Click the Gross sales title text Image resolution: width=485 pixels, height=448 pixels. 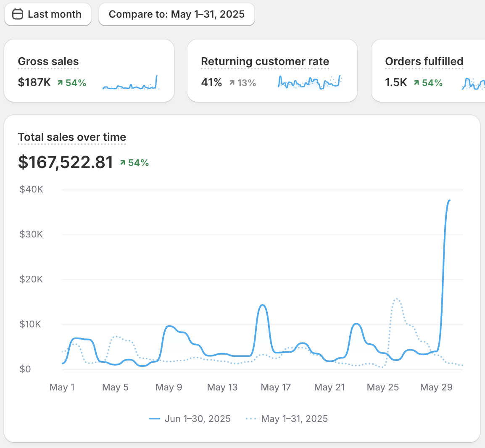[x=48, y=61]
